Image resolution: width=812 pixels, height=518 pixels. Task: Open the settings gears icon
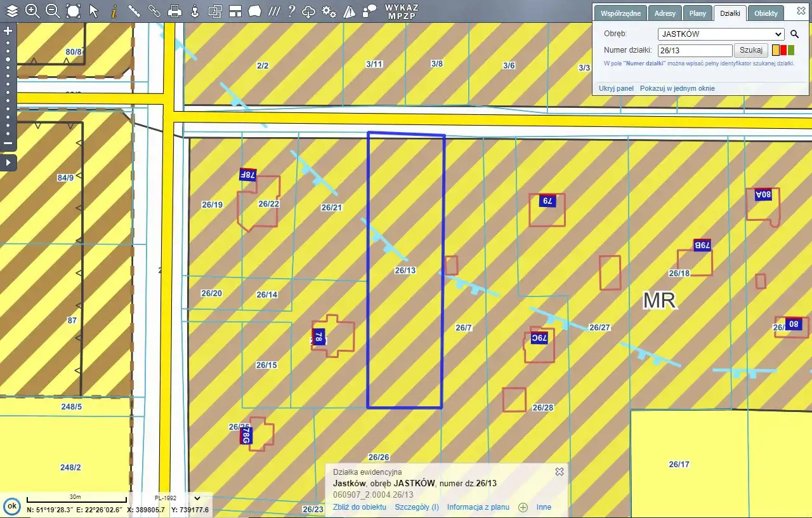(x=329, y=11)
